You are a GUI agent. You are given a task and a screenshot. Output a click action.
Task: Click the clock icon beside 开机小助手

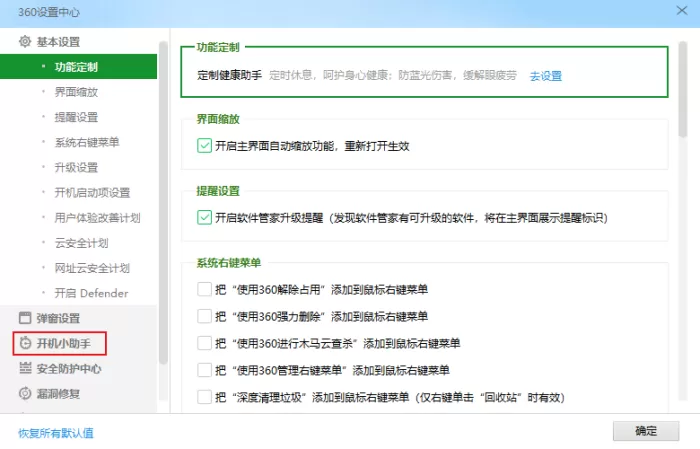click(25, 343)
